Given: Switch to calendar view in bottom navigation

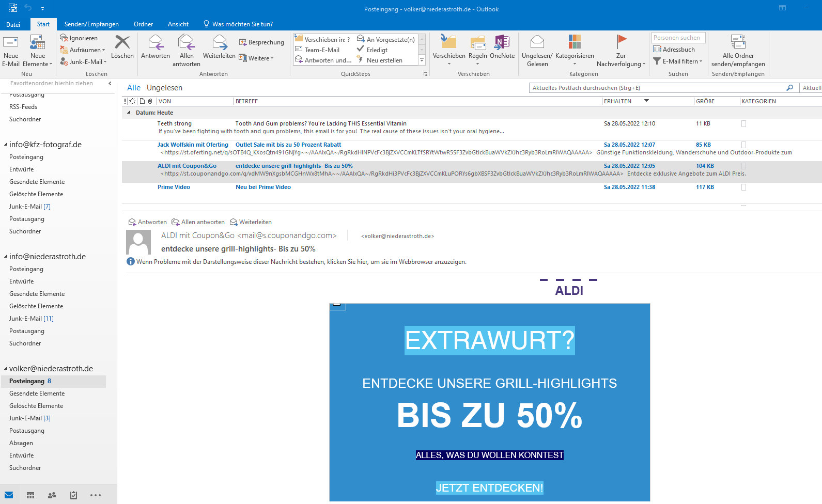Looking at the screenshot, I should [x=30, y=495].
